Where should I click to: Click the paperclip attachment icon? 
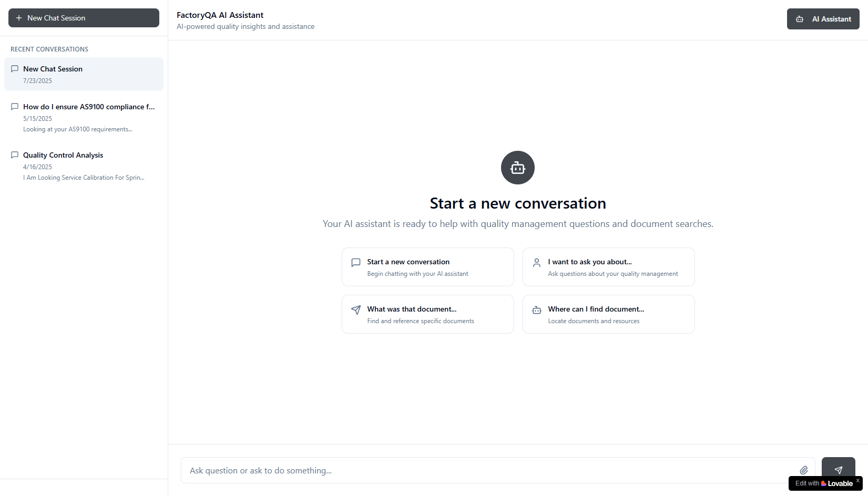tap(804, 470)
